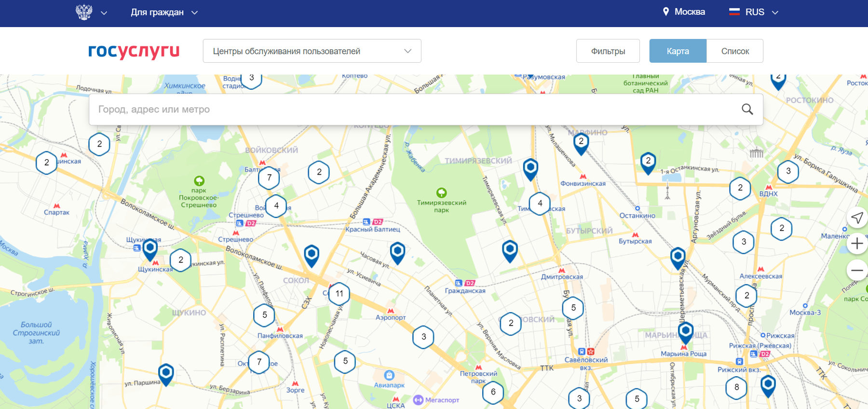Screen dimensions: 868x409
Task: Open the cluster marker showing 11
Action: pos(339,293)
